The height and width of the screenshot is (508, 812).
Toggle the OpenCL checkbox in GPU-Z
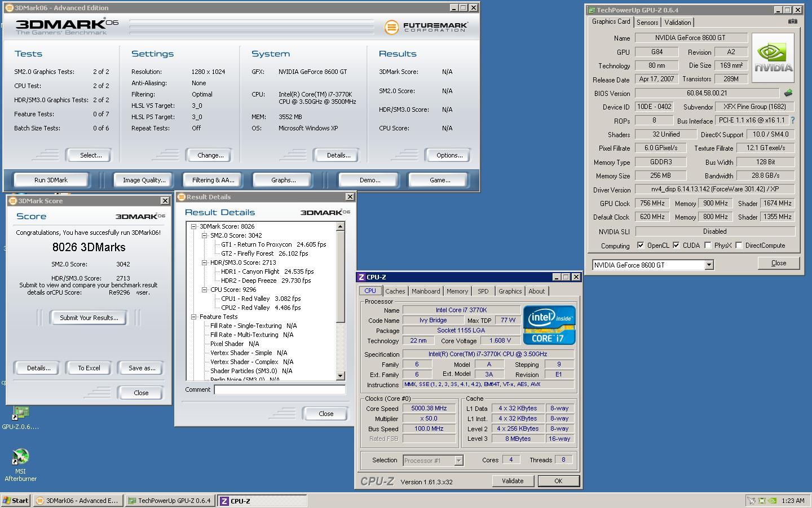click(x=641, y=246)
